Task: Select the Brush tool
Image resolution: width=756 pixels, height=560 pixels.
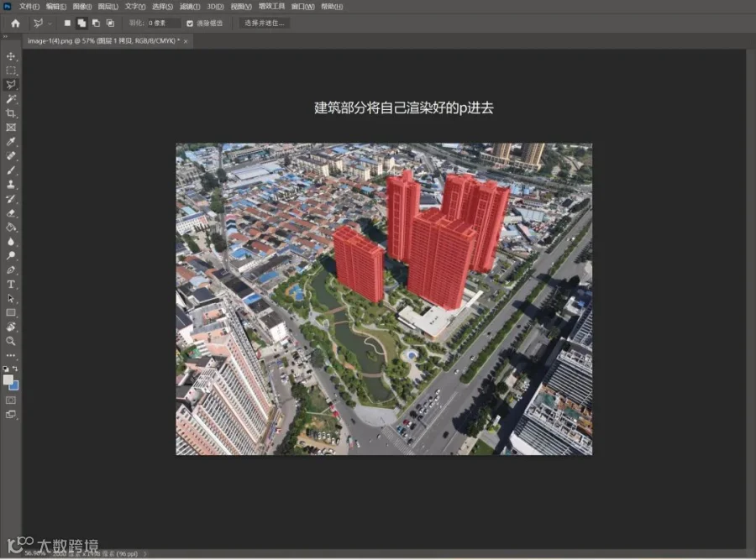Action: point(11,170)
